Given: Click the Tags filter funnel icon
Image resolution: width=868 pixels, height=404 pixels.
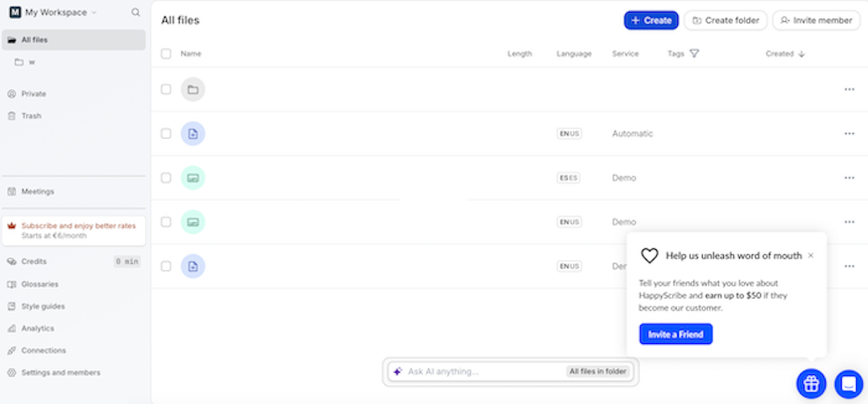Looking at the screenshot, I should (x=694, y=53).
